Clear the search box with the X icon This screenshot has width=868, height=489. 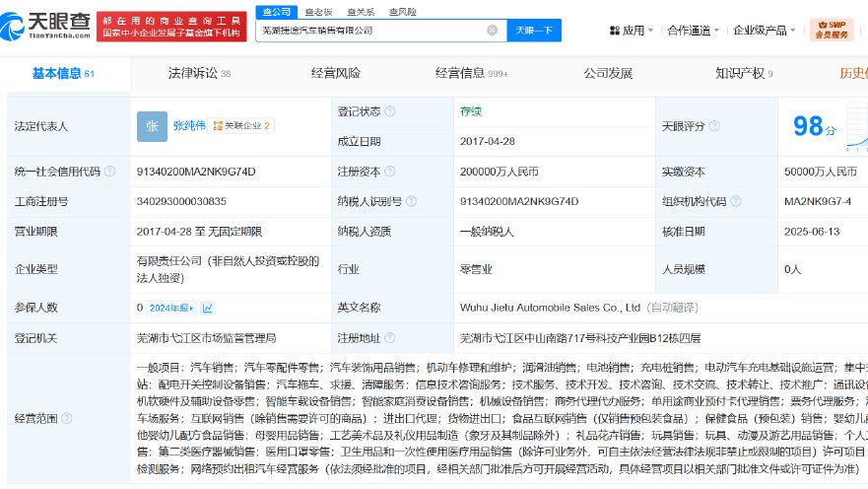point(492,31)
